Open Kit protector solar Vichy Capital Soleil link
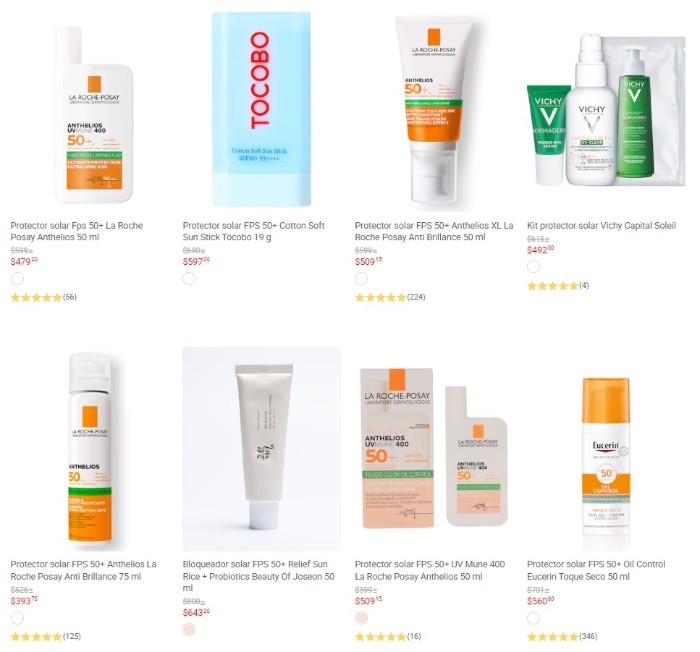The image size is (700, 652). (601, 226)
